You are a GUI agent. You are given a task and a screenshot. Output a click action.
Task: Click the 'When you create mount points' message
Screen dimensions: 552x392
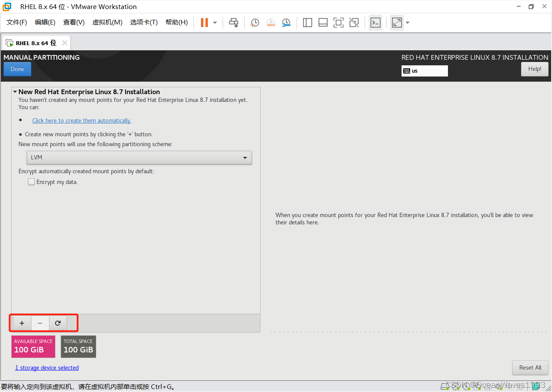pyautogui.click(x=404, y=219)
